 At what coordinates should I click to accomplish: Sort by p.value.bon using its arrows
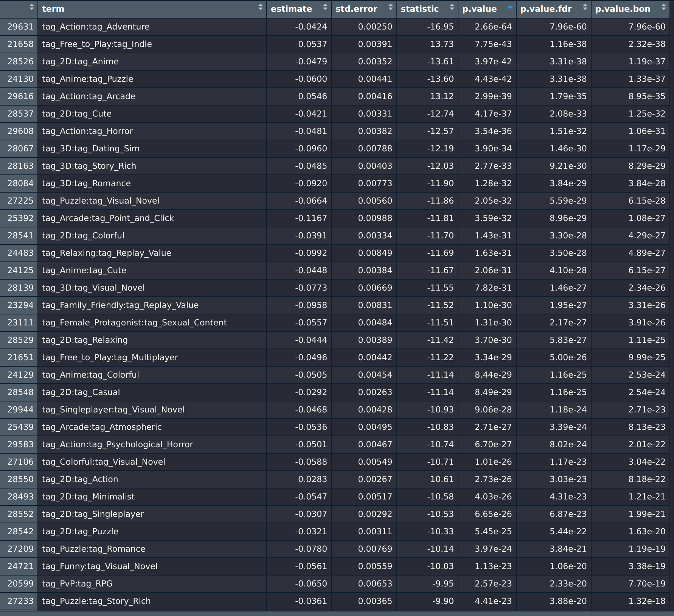click(663, 7)
